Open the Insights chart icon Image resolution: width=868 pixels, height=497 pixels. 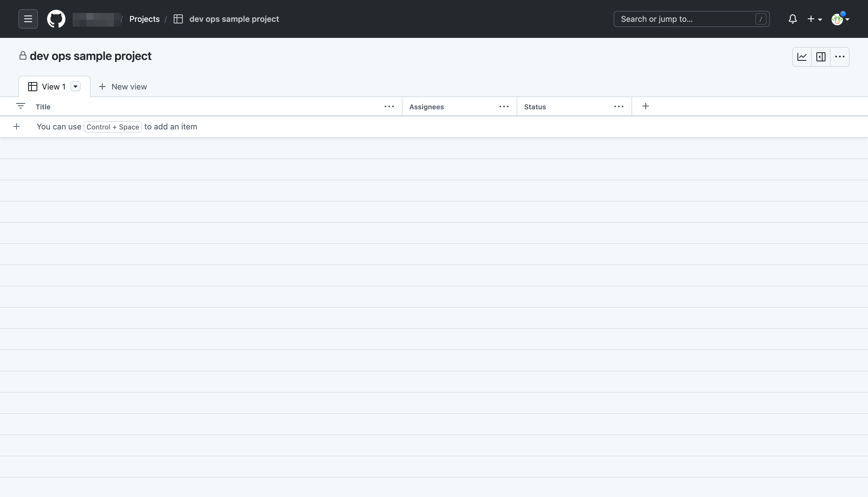[x=802, y=57]
